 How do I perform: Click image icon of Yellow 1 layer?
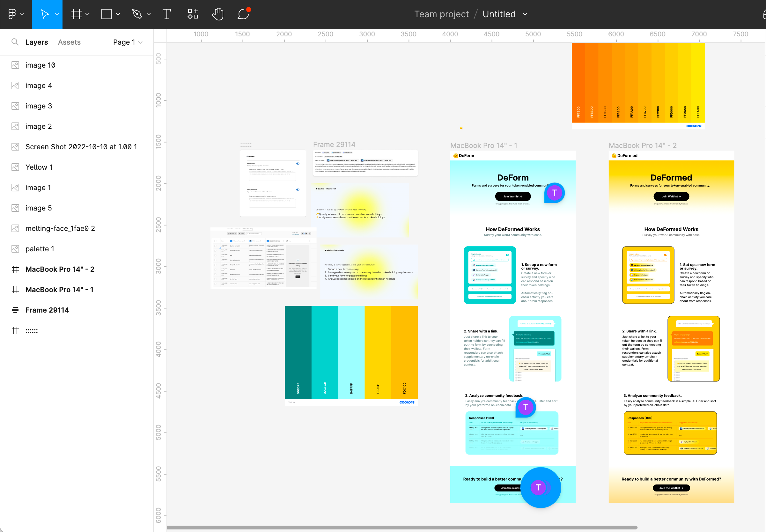[15, 167]
